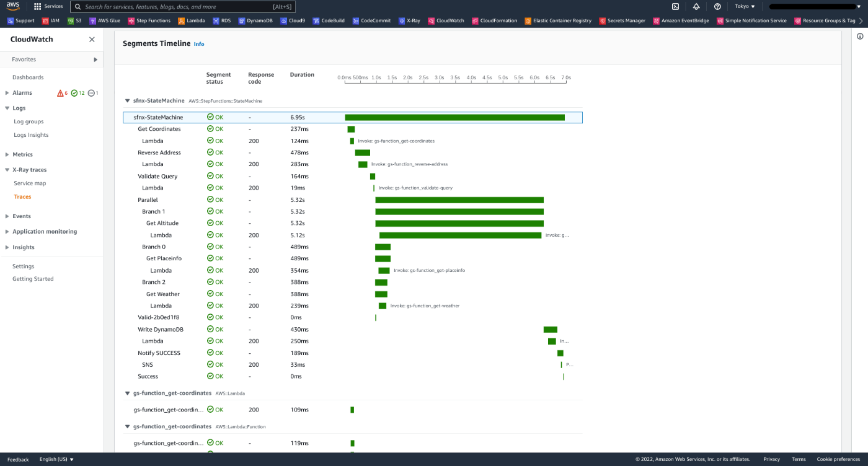Image resolution: width=868 pixels, height=466 pixels.
Task: Expand the Events sidebar section
Action: tap(7, 216)
